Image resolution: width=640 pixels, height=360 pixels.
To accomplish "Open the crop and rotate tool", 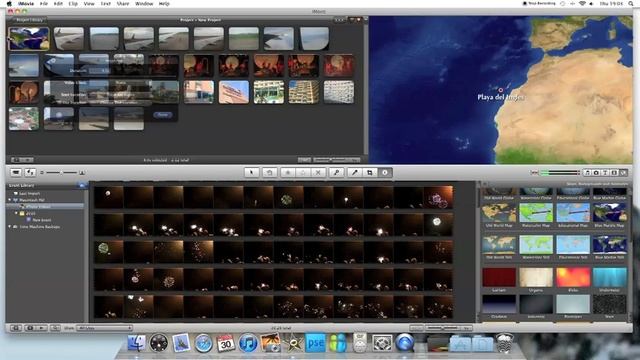I will [370, 173].
